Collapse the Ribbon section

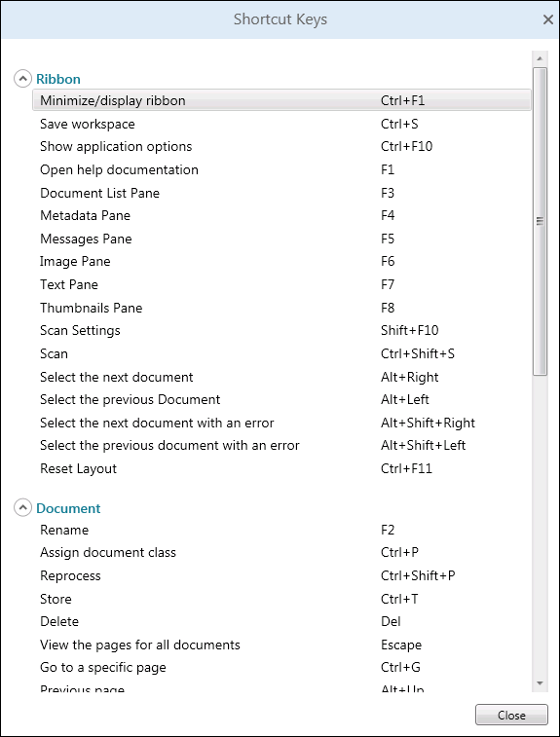click(22, 79)
